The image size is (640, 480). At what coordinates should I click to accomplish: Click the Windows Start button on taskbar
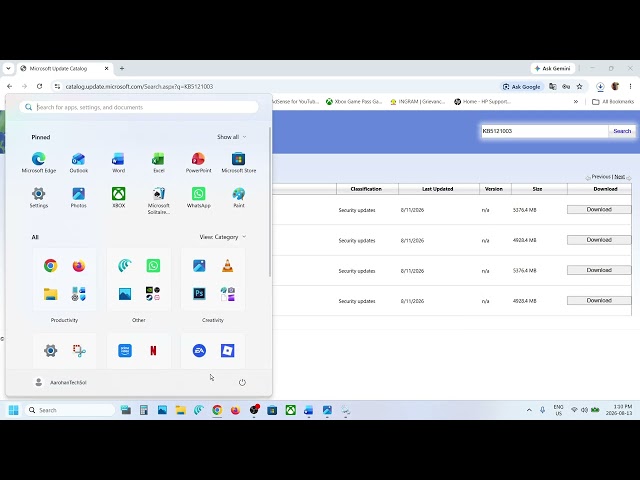[x=13, y=410]
